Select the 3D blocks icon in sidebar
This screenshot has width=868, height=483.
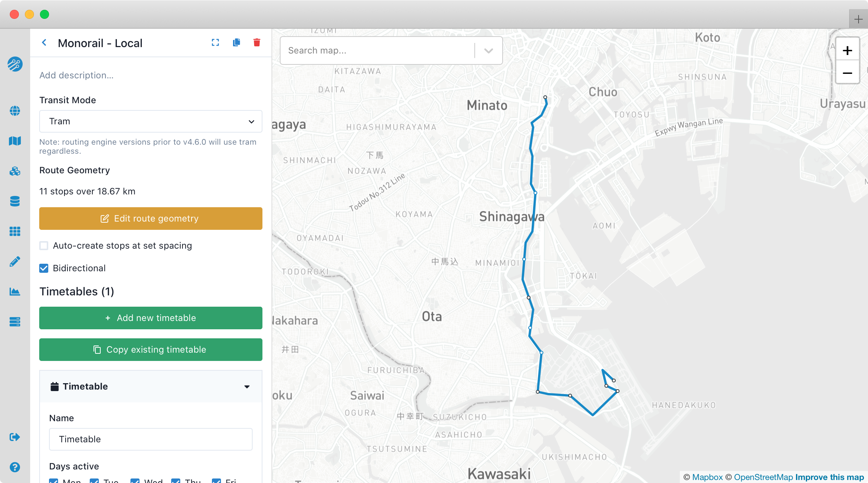click(x=15, y=171)
